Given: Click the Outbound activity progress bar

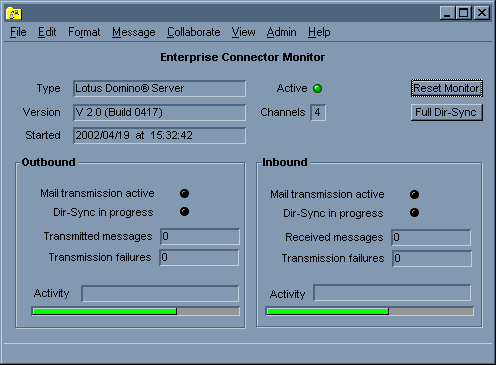Looking at the screenshot, I should [136, 311].
